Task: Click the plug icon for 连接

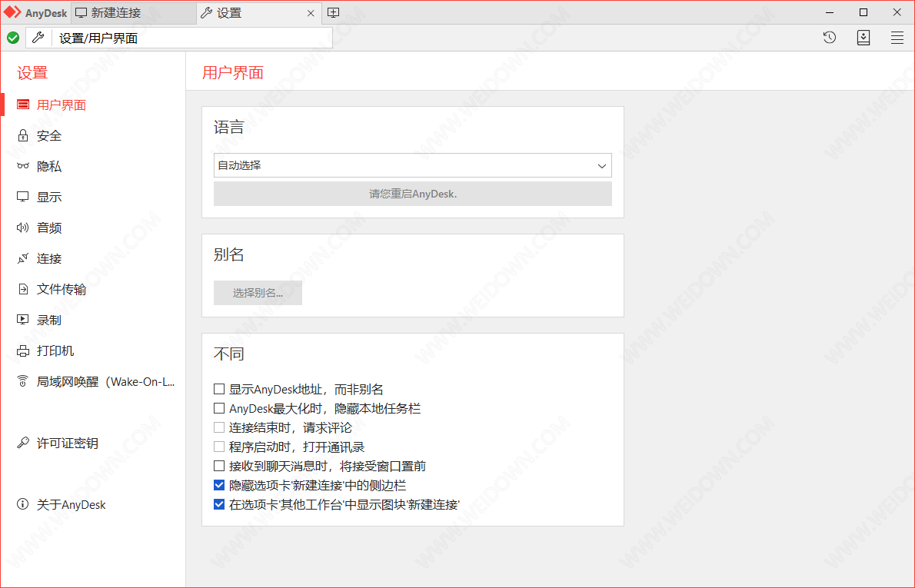Action: point(23,258)
